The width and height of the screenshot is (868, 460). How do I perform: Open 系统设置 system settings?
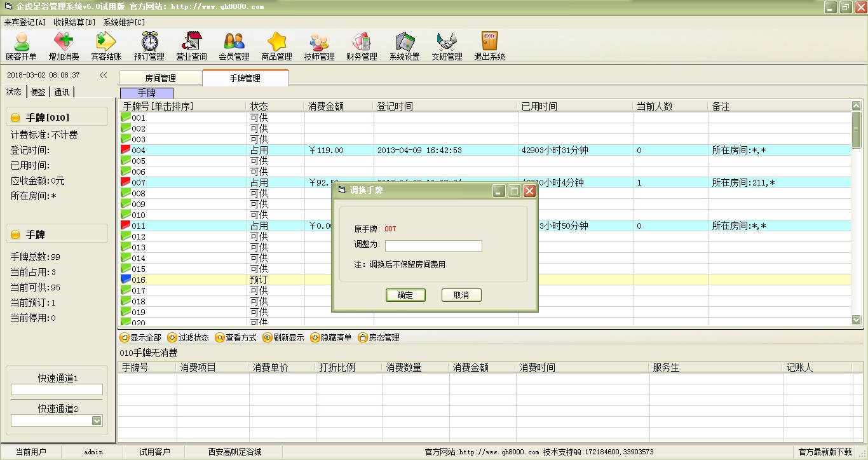coord(405,46)
